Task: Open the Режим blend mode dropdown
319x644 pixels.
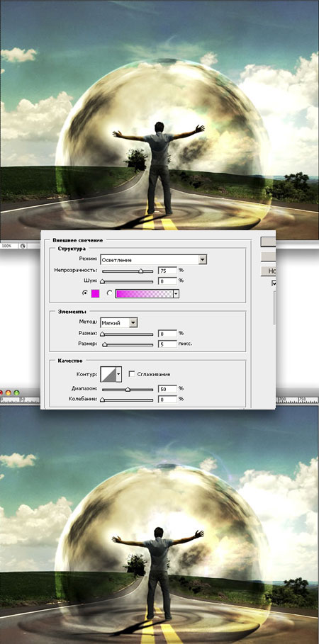Action: tap(153, 259)
